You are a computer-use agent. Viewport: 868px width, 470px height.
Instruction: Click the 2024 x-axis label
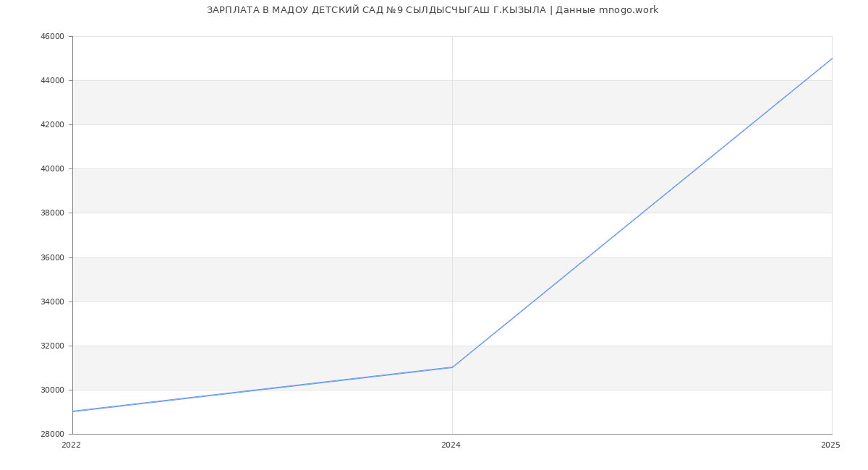pos(451,445)
